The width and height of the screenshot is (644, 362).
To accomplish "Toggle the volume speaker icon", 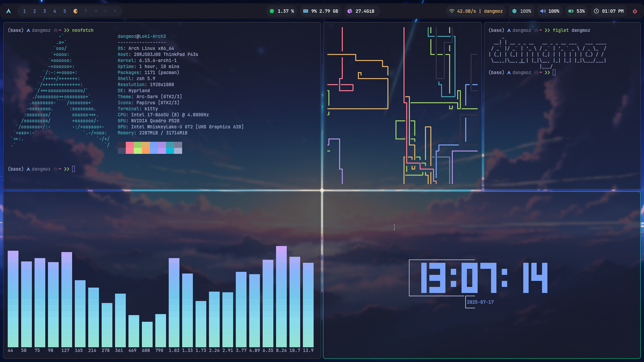I will coord(543,11).
